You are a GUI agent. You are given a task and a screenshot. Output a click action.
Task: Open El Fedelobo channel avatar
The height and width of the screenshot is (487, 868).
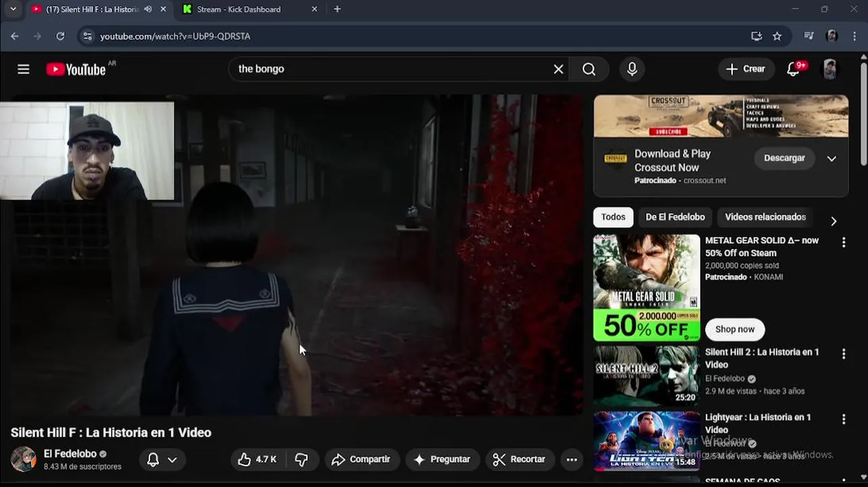(x=24, y=459)
